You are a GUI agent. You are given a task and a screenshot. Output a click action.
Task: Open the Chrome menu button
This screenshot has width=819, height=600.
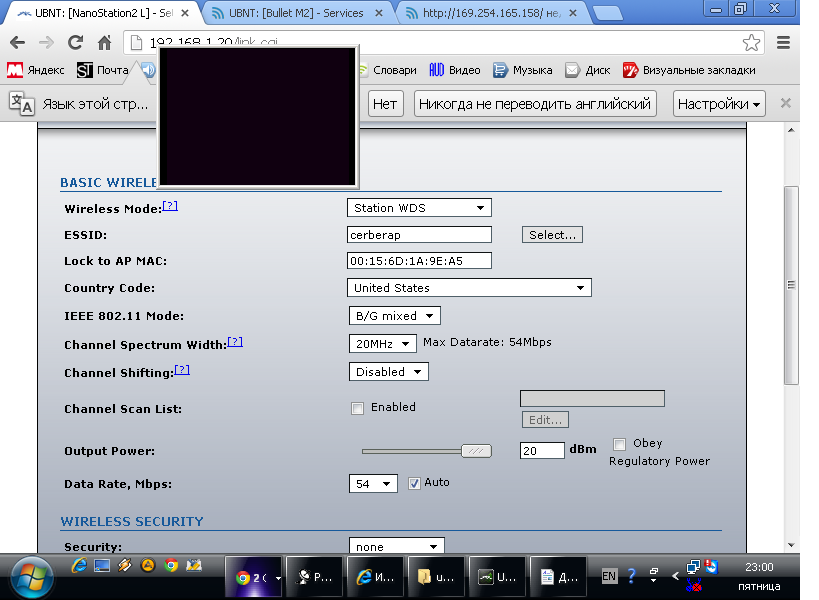(x=783, y=42)
